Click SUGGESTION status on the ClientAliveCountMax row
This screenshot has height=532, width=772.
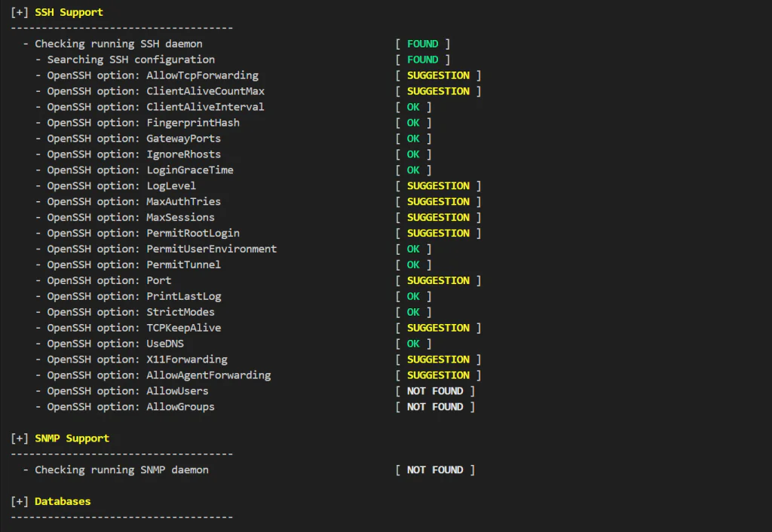click(x=438, y=91)
